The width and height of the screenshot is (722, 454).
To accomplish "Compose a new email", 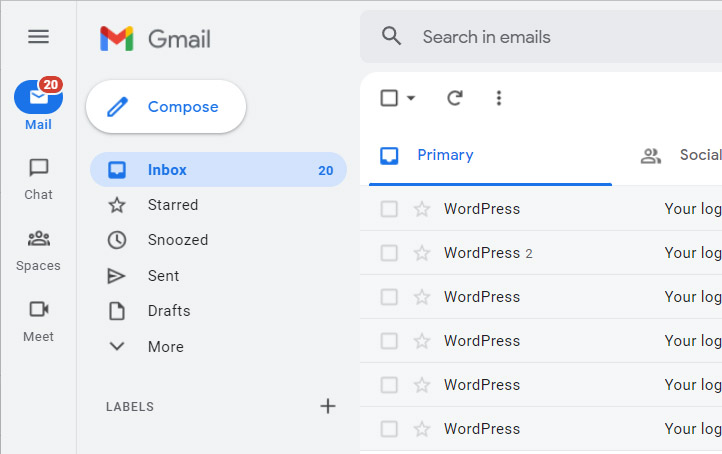I will [x=166, y=107].
